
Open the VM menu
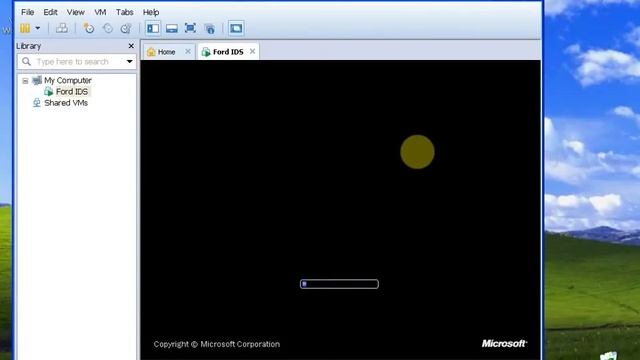pos(100,12)
